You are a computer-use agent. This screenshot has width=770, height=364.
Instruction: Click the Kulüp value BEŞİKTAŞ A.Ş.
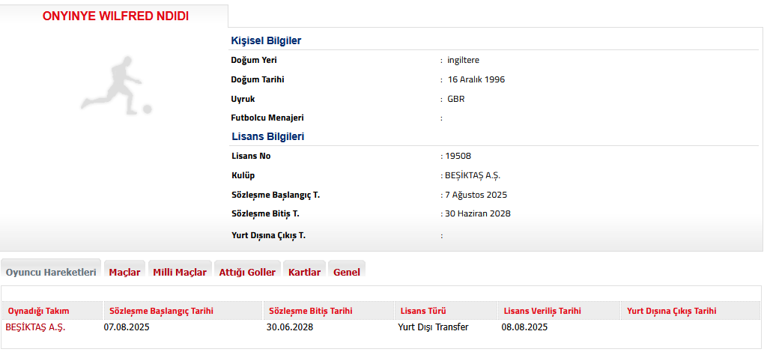click(x=472, y=175)
